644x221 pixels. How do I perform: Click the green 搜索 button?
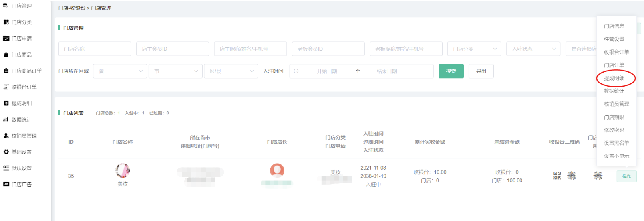pos(451,71)
